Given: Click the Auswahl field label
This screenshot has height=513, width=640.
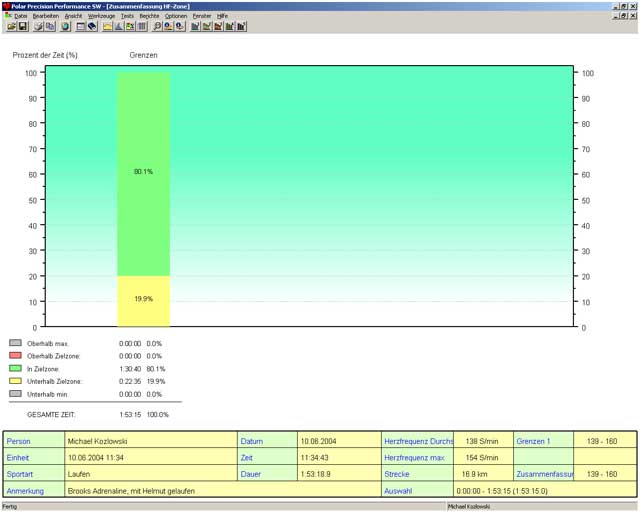Looking at the screenshot, I should pos(398,491).
